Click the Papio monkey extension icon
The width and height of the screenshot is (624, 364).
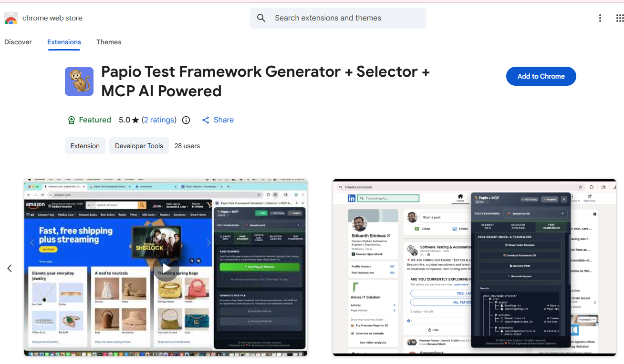pyautogui.click(x=79, y=81)
